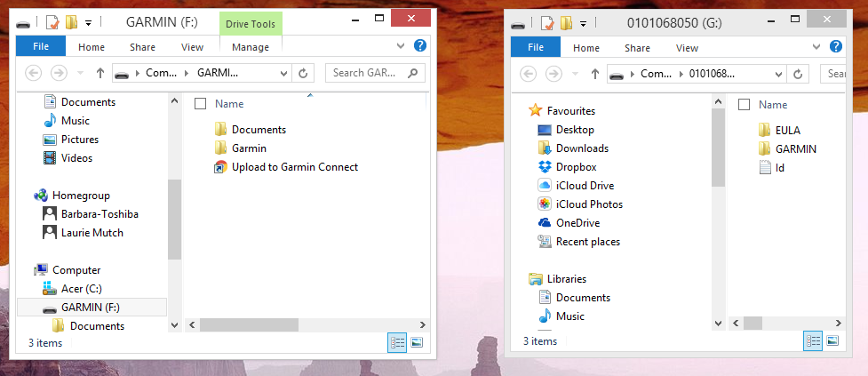The height and width of the screenshot is (376, 868).
Task: Click Properties quick access icon in F: window
Action: 52,23
